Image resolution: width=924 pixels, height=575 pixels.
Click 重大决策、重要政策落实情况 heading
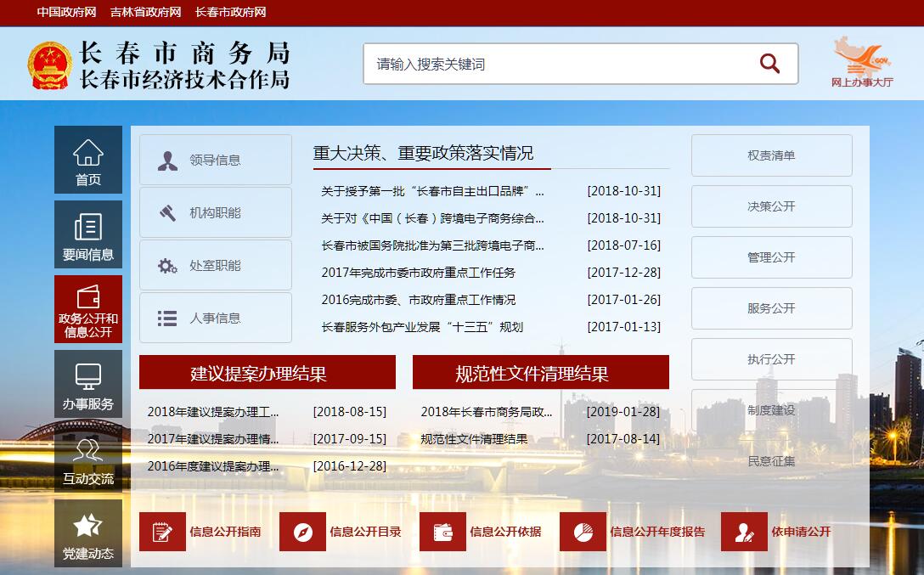tap(423, 153)
